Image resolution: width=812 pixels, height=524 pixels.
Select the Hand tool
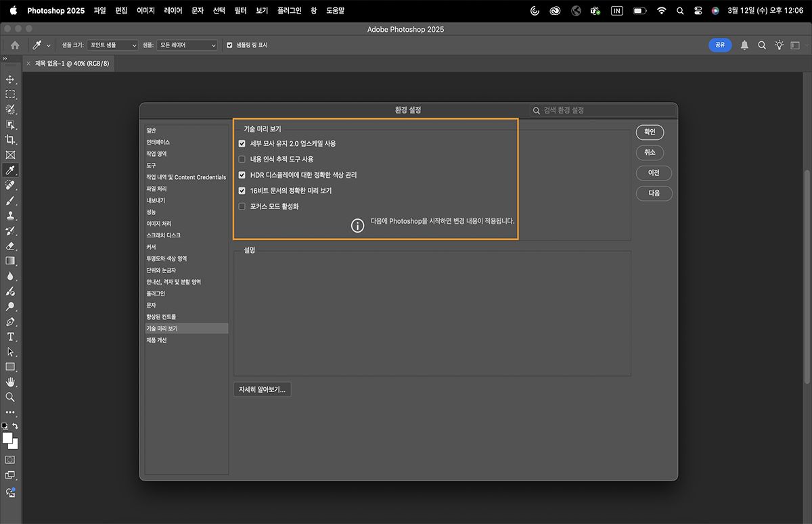[x=10, y=382]
